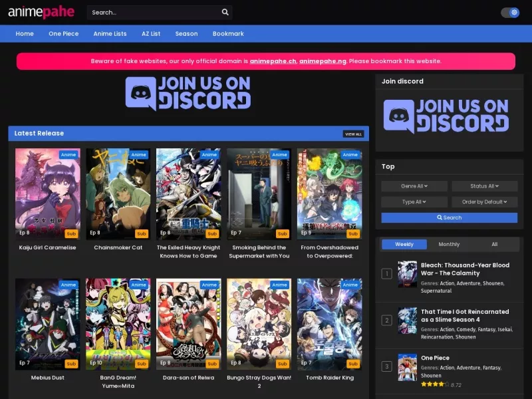Open That Time I Got Reincarnated as a Slime link
Screen dimensions: 532x399
click(465, 315)
